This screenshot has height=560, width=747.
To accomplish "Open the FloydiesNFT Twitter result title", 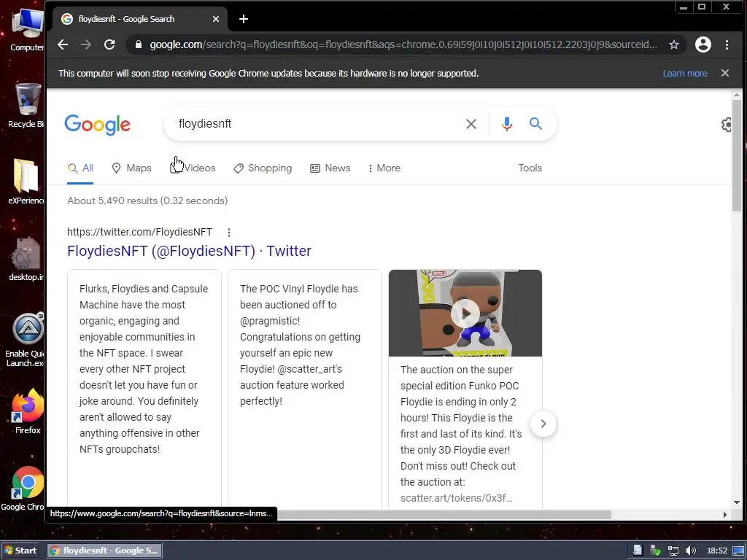I will [189, 251].
